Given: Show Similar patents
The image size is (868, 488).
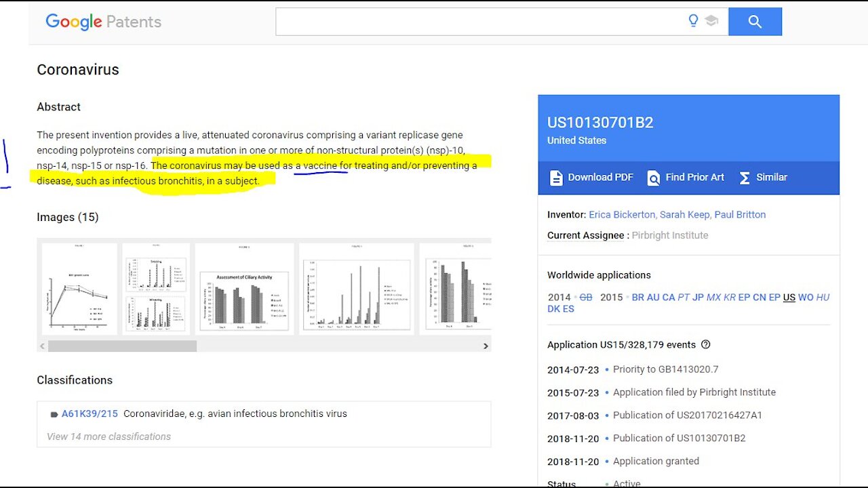Looking at the screenshot, I should pos(763,178).
